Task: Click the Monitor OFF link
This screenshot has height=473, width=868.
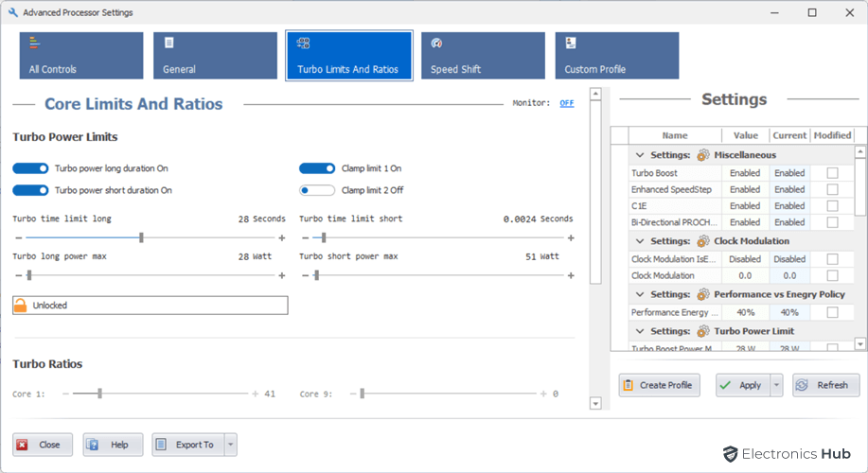Action: coord(567,103)
